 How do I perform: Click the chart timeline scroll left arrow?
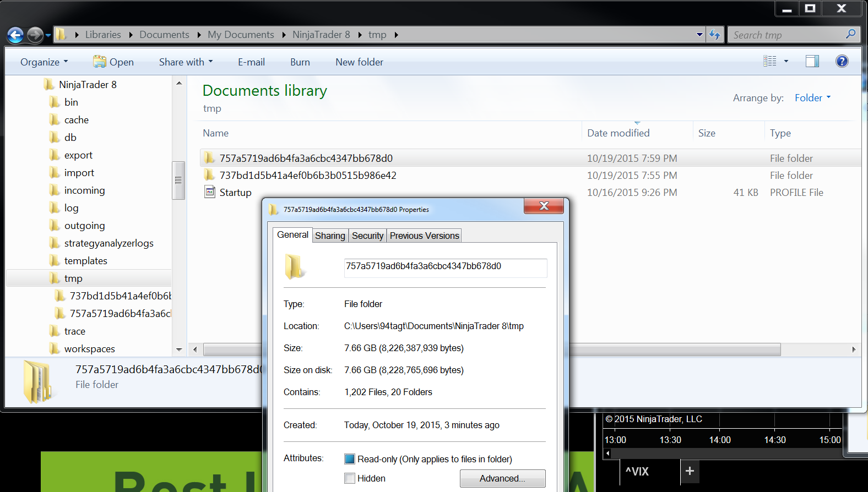[607, 453]
